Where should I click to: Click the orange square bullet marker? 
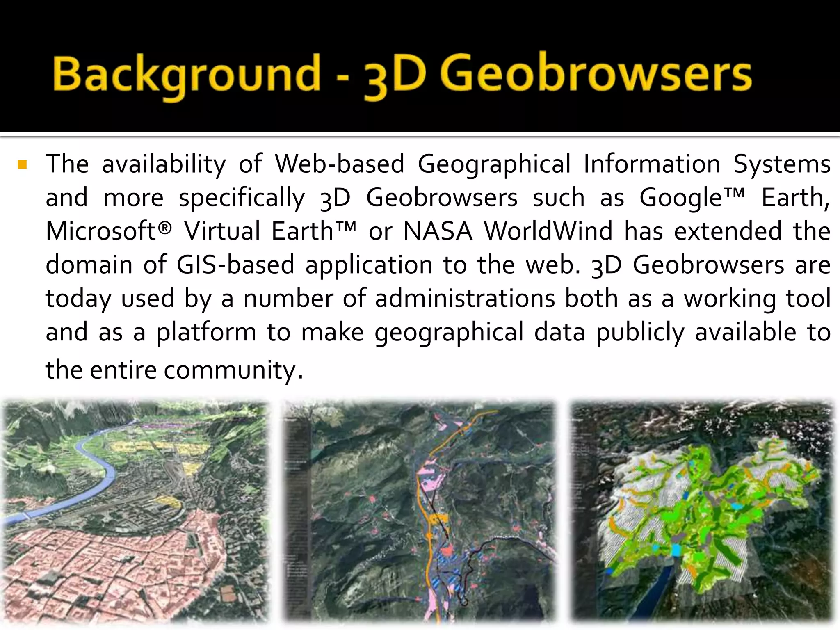click(x=22, y=165)
